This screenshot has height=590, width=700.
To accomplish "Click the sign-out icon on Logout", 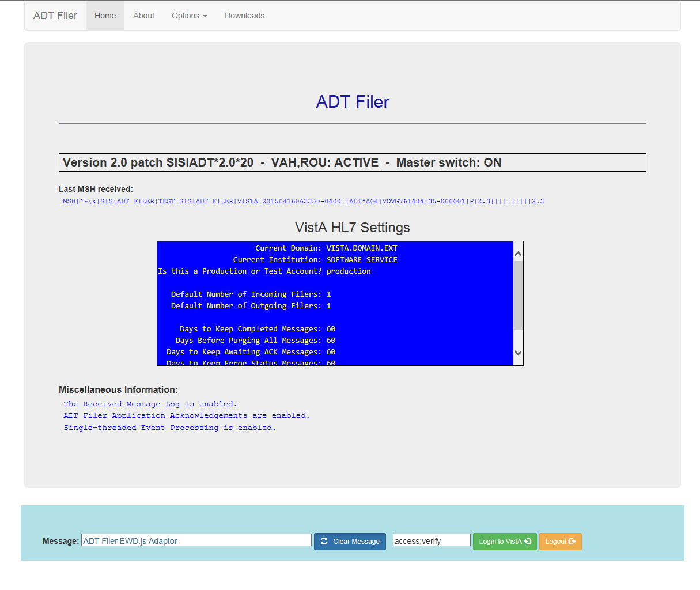I will (572, 541).
